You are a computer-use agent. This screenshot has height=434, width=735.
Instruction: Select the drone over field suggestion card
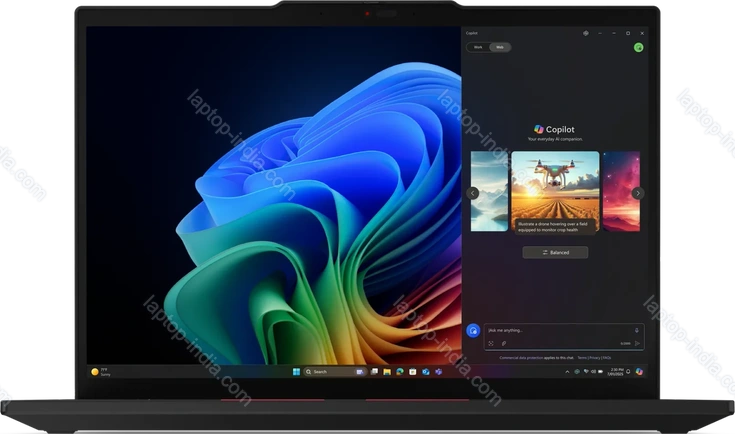click(555, 191)
